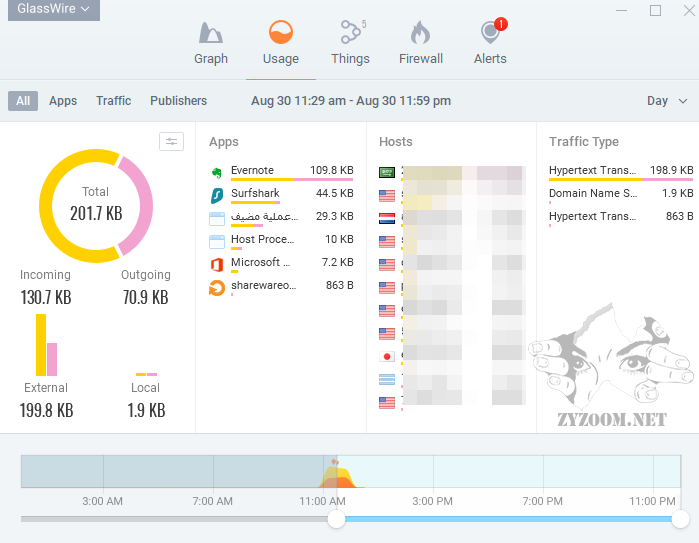Click the Arabic-named app window icon
The width and height of the screenshot is (699, 543).
point(217,219)
